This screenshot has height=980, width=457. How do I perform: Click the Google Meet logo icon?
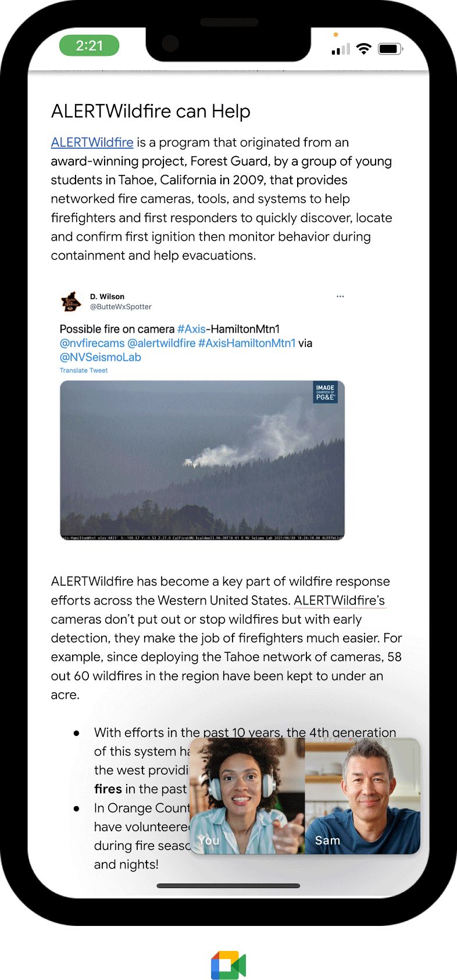[x=228, y=965]
